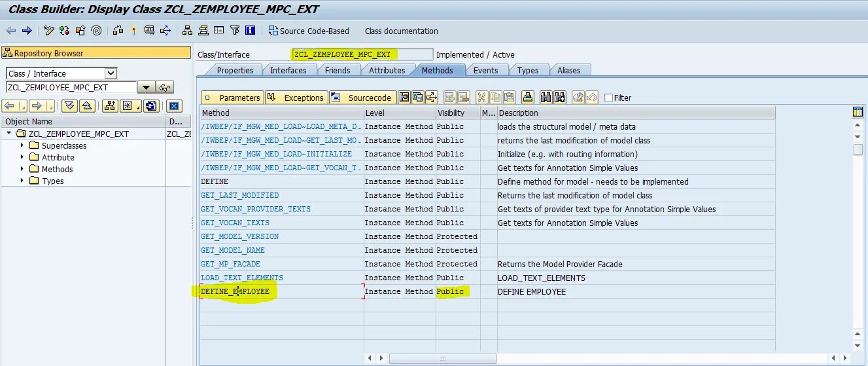Switch to the Types tab

(x=528, y=70)
